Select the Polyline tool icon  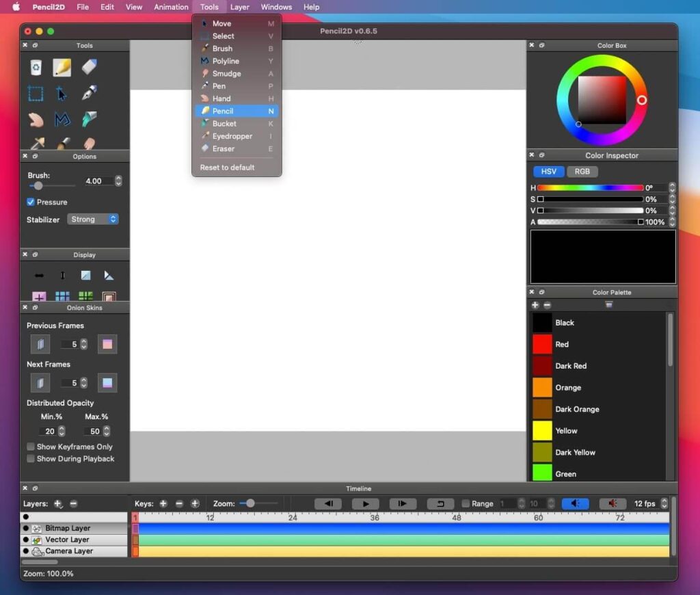point(62,119)
